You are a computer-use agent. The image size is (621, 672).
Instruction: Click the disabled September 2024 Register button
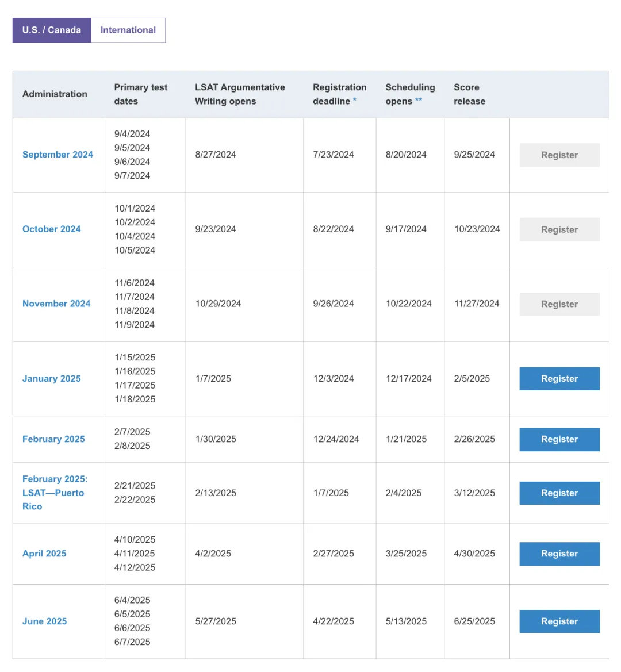pos(559,155)
